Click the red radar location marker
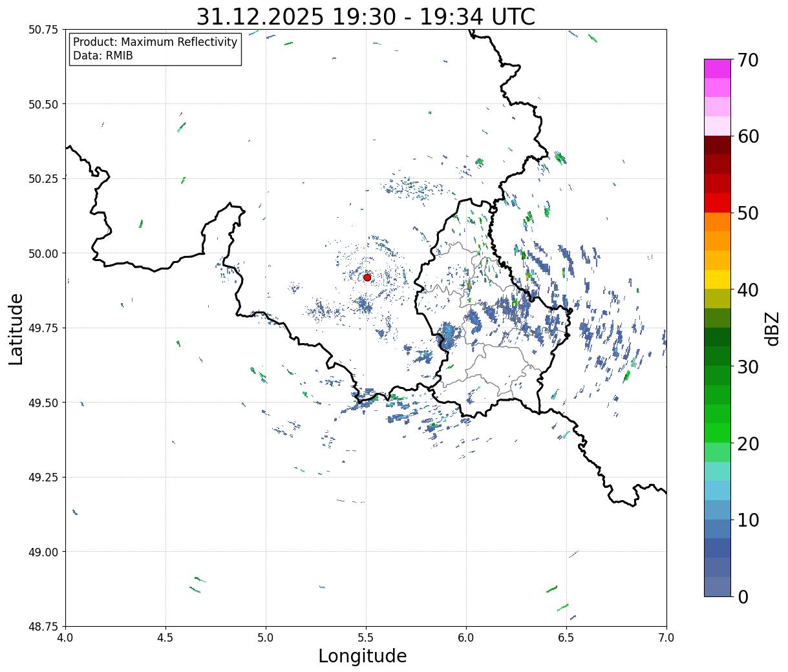The width and height of the screenshot is (788, 672). coord(367,277)
